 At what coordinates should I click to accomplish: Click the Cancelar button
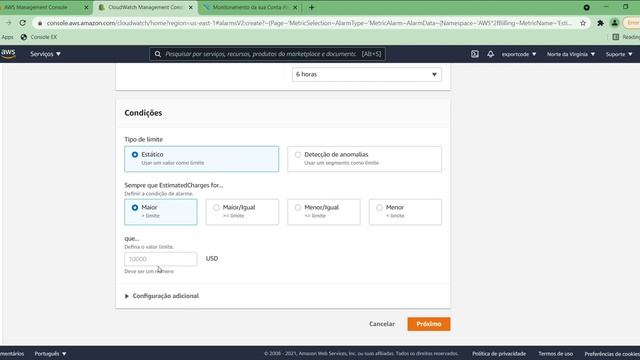[x=382, y=324]
